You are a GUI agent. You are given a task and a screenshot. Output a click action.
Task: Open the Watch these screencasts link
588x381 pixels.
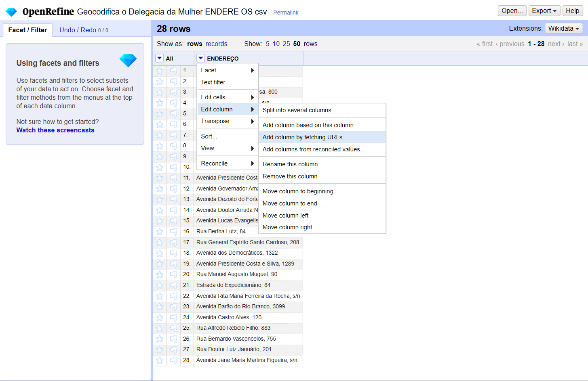pos(55,130)
